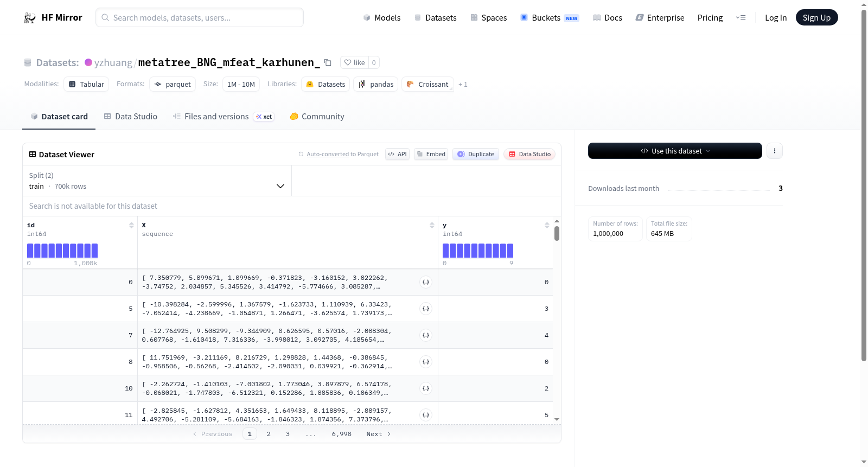Open the Models nav item
This screenshot has width=868, height=467.
point(382,17)
